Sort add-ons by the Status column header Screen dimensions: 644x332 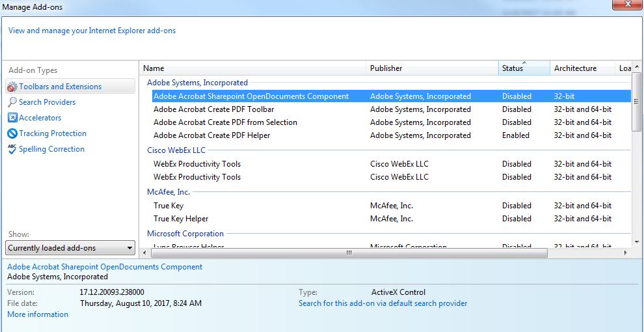pyautogui.click(x=524, y=68)
